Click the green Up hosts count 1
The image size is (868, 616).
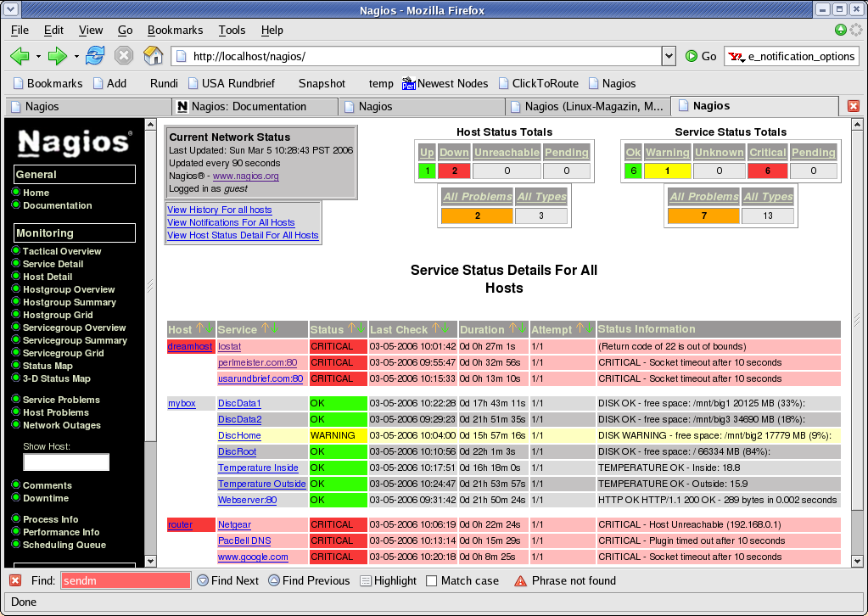click(x=427, y=171)
